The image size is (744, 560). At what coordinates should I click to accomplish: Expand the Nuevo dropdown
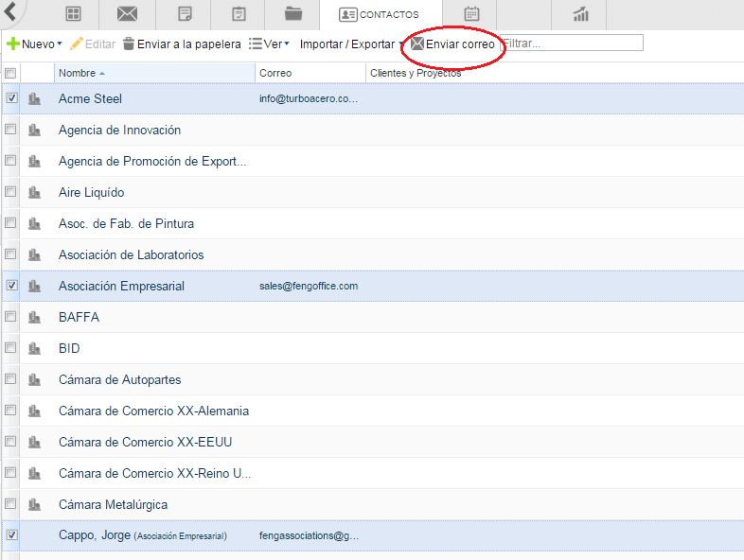point(35,44)
